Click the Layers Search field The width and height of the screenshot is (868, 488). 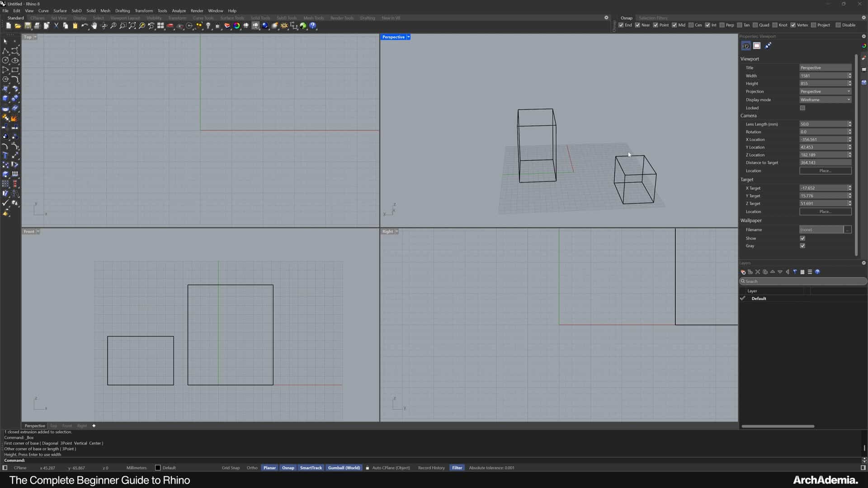[803, 281]
